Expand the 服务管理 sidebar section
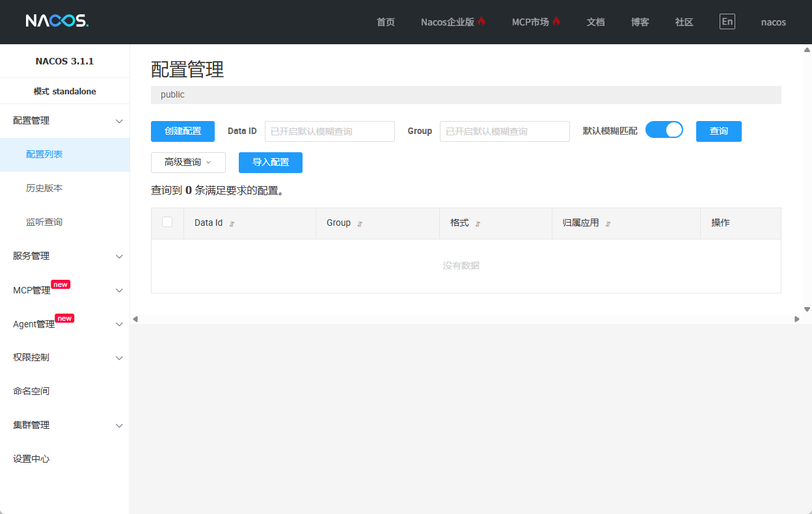The image size is (812, 514). [64, 256]
